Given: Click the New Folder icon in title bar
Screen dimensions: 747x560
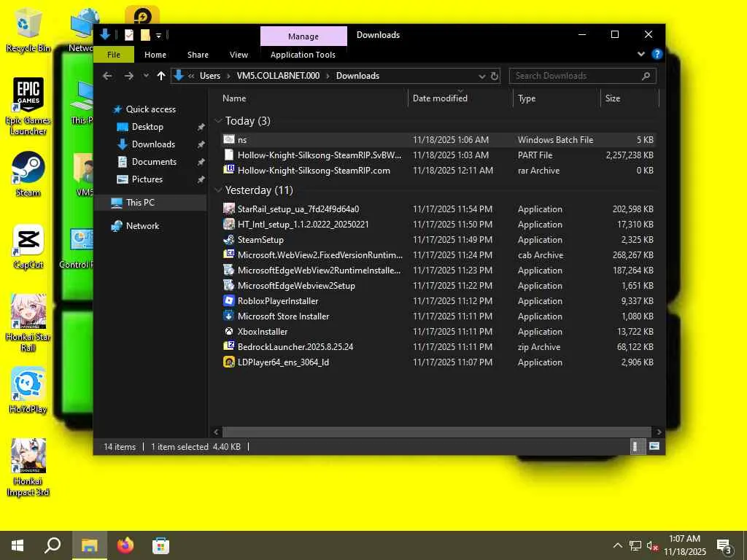Looking at the screenshot, I should tap(145, 35).
